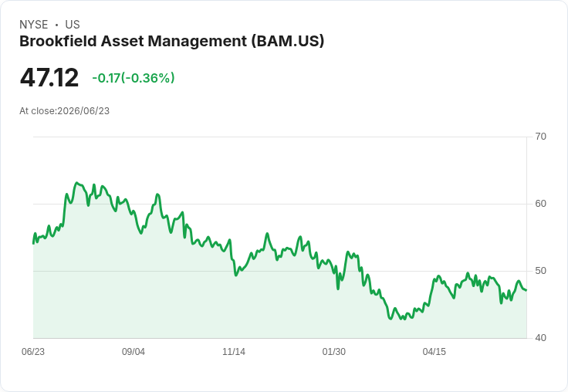Click the starting point of the price line
The width and height of the screenshot is (568, 392).
pos(33,244)
